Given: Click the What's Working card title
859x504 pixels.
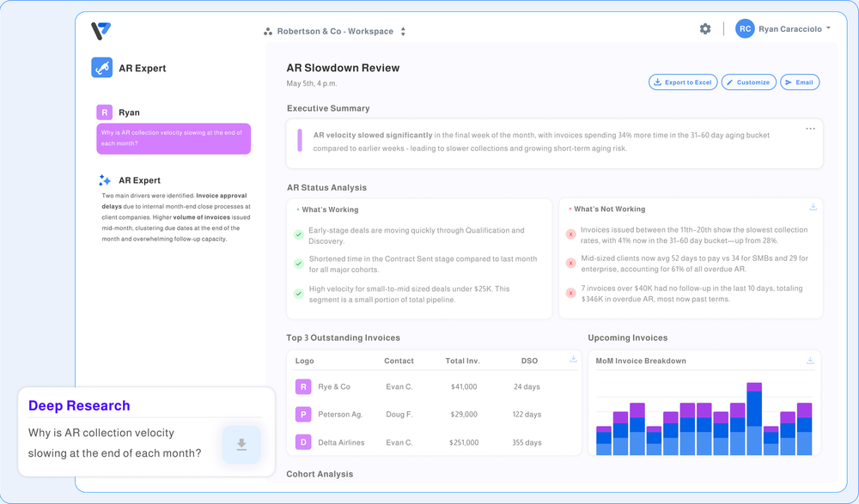Looking at the screenshot, I should (x=331, y=209).
